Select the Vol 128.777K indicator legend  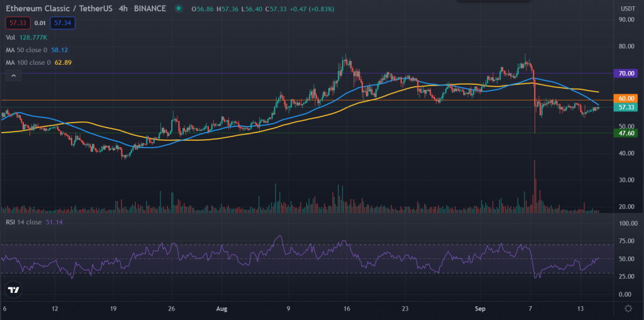tap(26, 37)
